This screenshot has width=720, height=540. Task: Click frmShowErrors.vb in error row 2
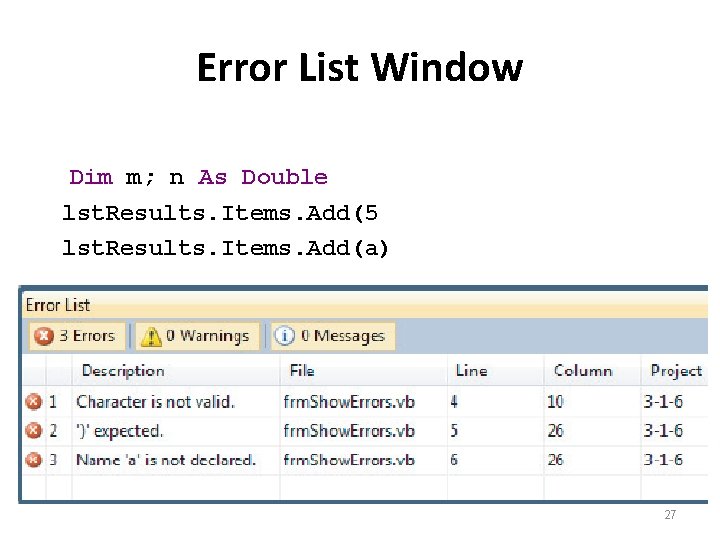(x=349, y=431)
